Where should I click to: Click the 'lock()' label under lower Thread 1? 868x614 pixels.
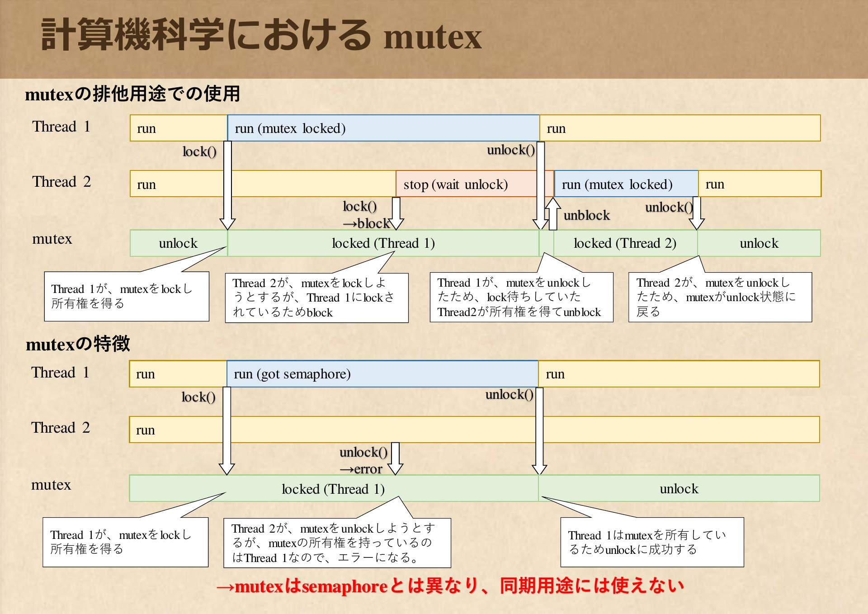[198, 397]
